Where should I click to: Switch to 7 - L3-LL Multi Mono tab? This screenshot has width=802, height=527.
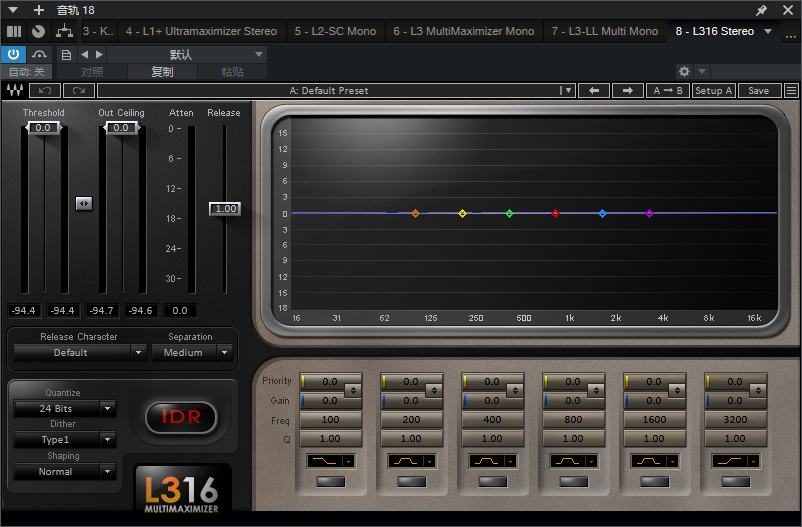point(605,31)
